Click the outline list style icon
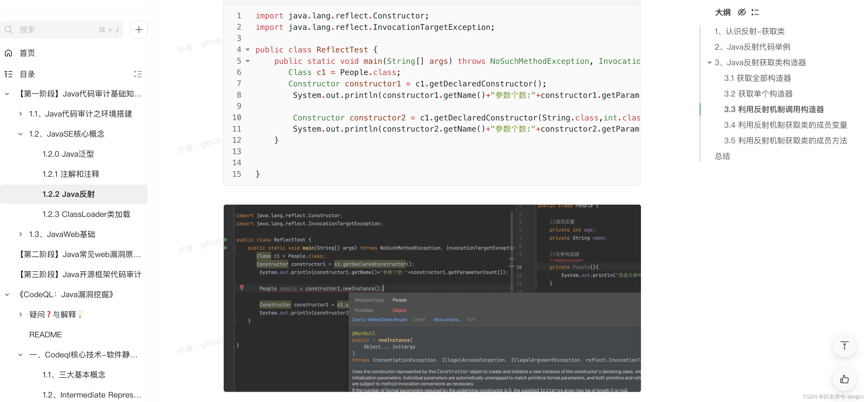 point(755,13)
